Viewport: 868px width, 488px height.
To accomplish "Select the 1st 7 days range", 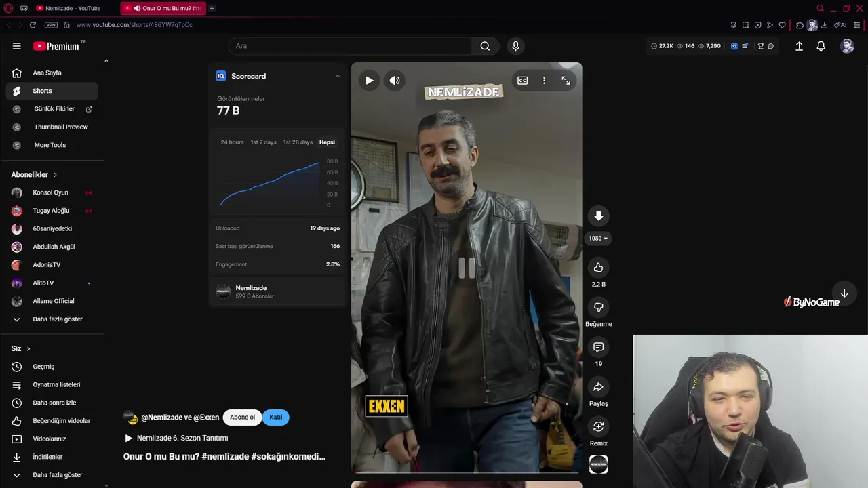I will (x=263, y=142).
